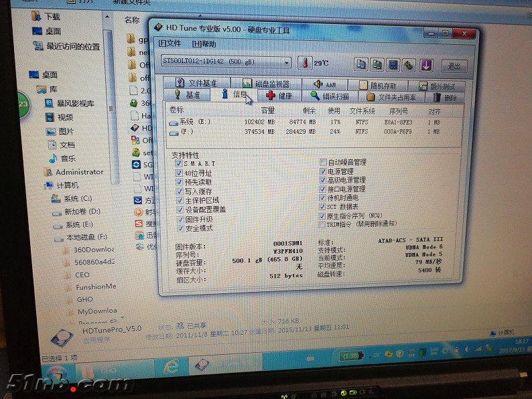Open 下载 in the Explorer sidebar

coord(46,16)
